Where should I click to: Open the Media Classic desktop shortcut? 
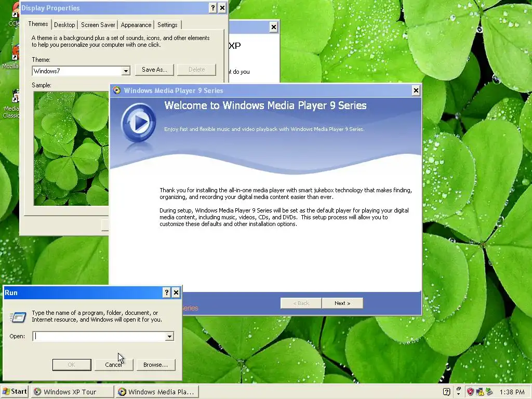(x=11, y=103)
